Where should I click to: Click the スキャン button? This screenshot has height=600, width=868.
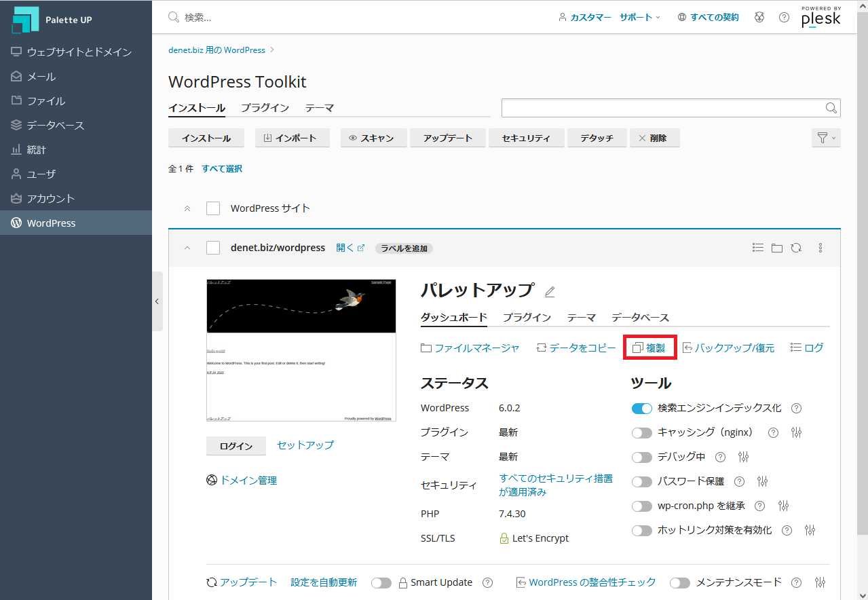[x=373, y=138]
